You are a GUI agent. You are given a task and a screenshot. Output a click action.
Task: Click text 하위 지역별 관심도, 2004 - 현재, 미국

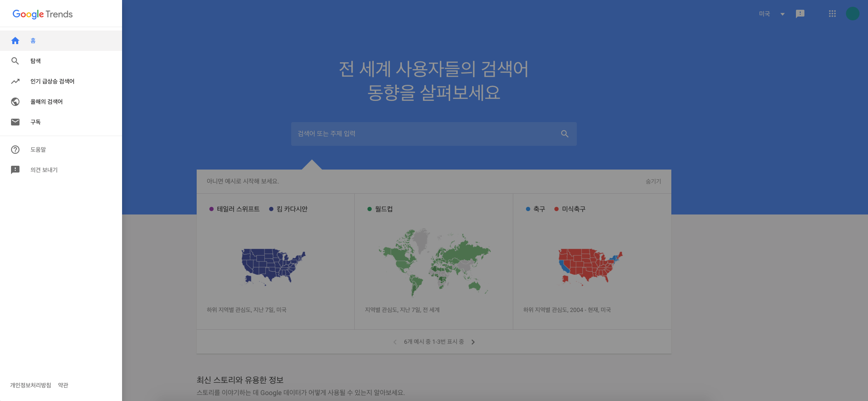[567, 310]
